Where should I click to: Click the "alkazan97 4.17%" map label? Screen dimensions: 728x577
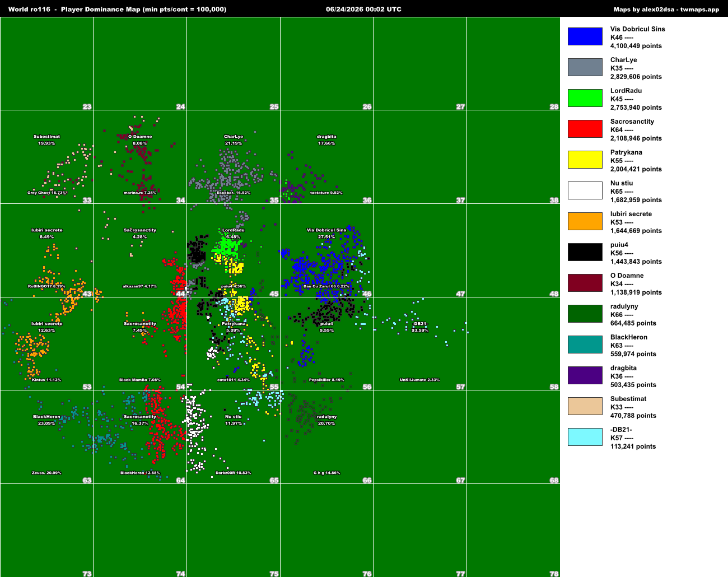coord(140,286)
